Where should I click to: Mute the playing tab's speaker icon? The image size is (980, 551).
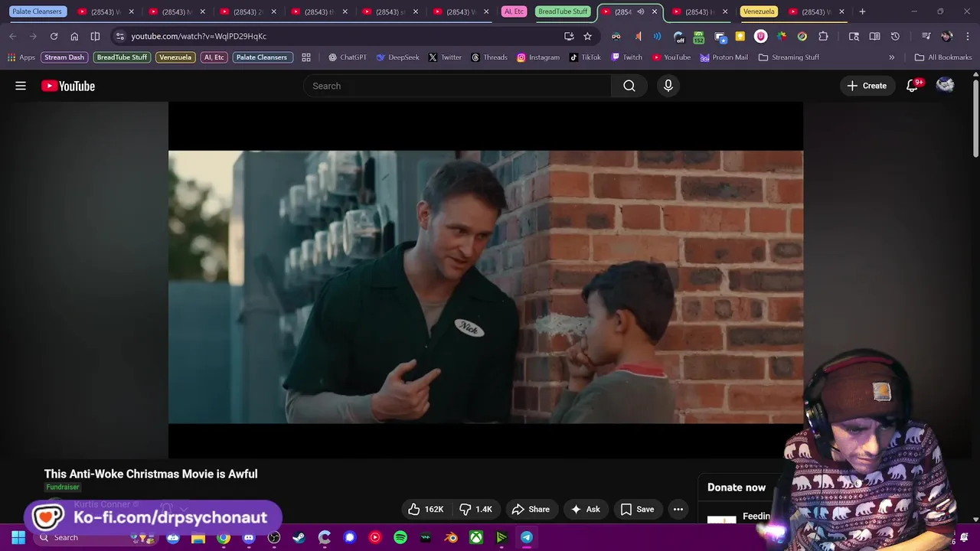click(641, 11)
